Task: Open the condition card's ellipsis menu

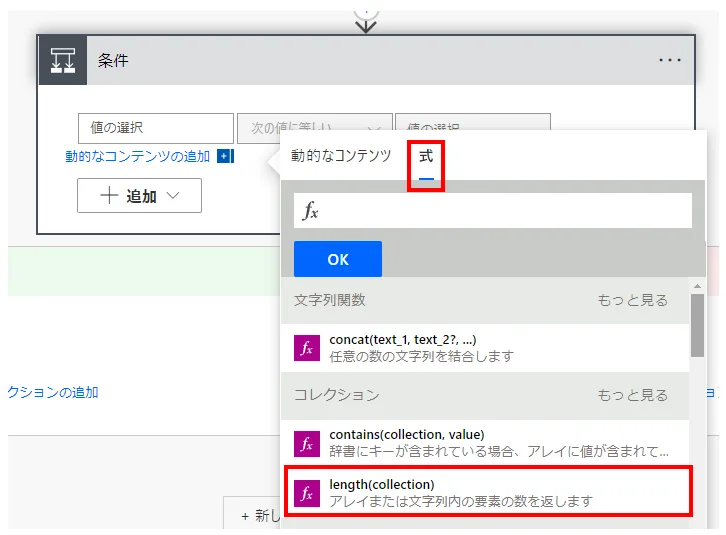Action: tap(669, 60)
